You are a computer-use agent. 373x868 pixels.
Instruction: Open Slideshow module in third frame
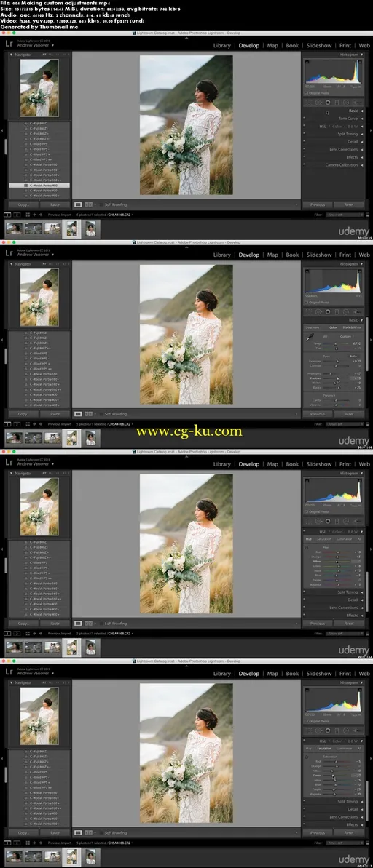319,464
